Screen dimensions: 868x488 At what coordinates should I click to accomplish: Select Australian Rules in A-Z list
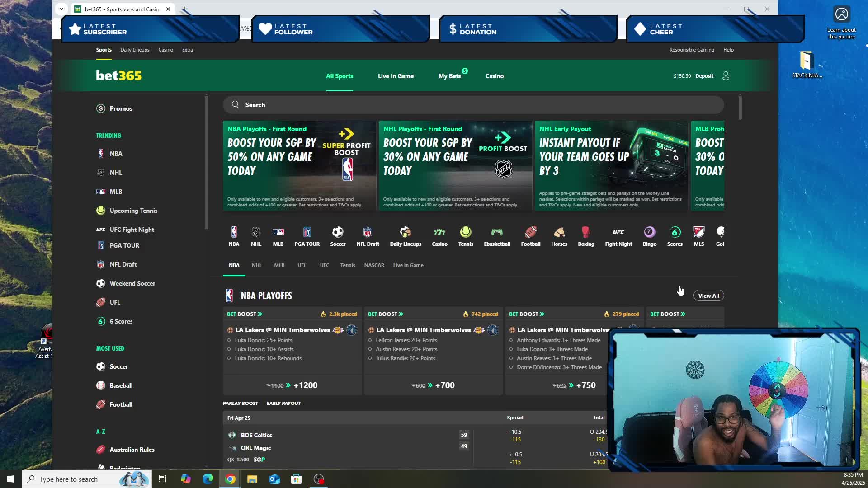pos(132,450)
